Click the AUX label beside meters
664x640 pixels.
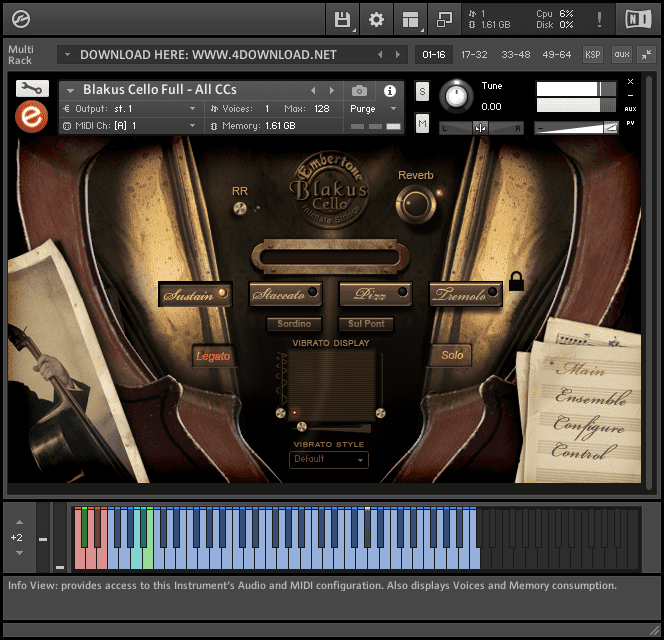630,109
